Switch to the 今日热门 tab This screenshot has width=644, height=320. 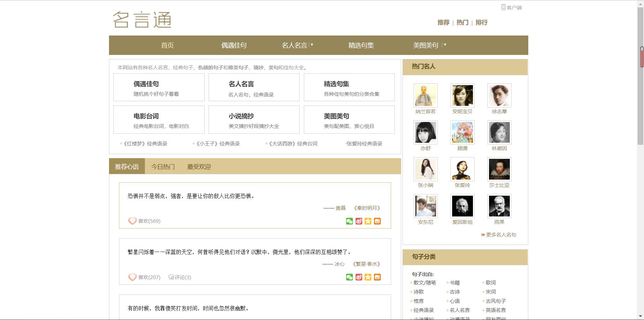pyautogui.click(x=163, y=167)
